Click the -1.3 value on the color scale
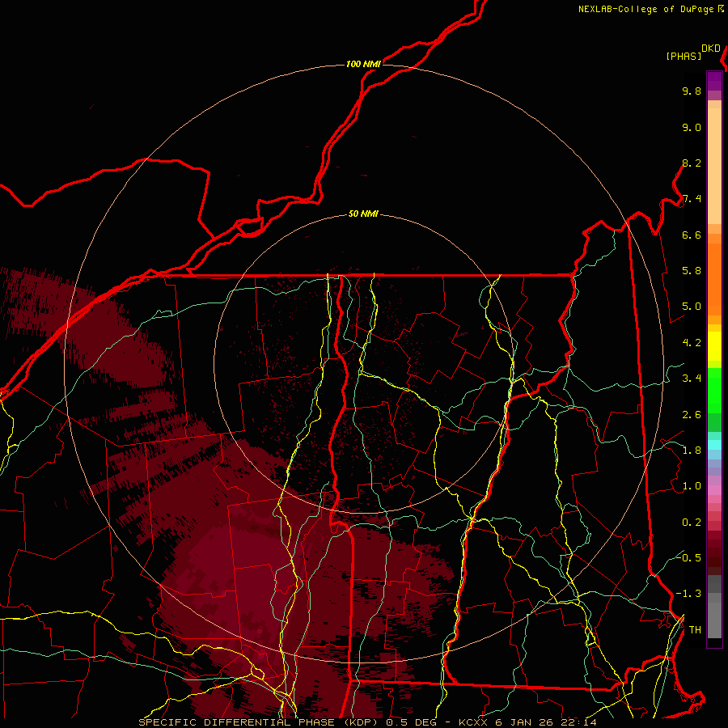The height and width of the screenshot is (728, 728). 688,594
